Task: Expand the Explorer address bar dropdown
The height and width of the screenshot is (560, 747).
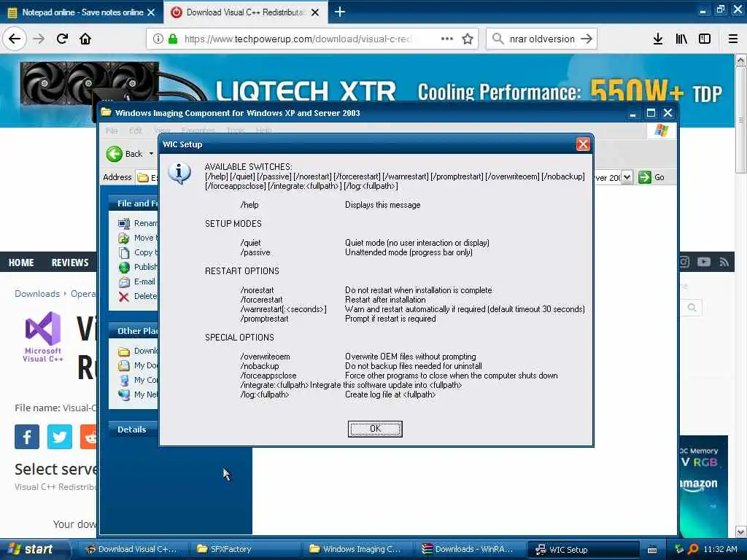Action: [627, 177]
